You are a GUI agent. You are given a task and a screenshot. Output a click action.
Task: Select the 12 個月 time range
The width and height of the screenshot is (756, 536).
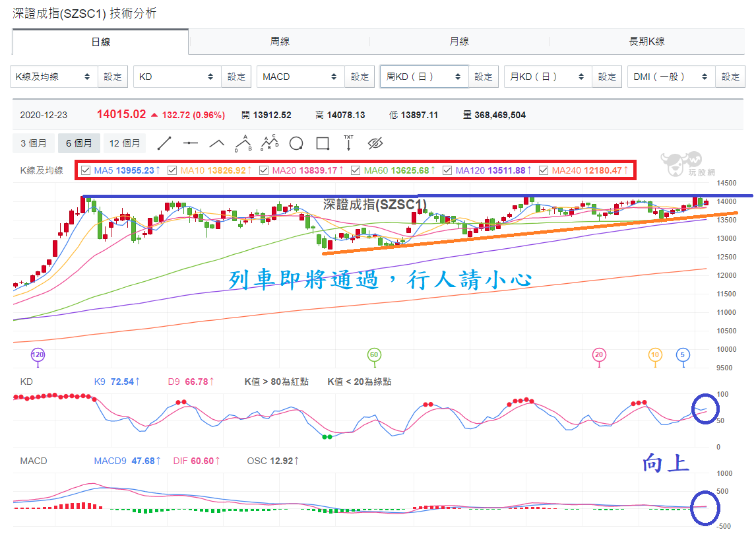125,143
